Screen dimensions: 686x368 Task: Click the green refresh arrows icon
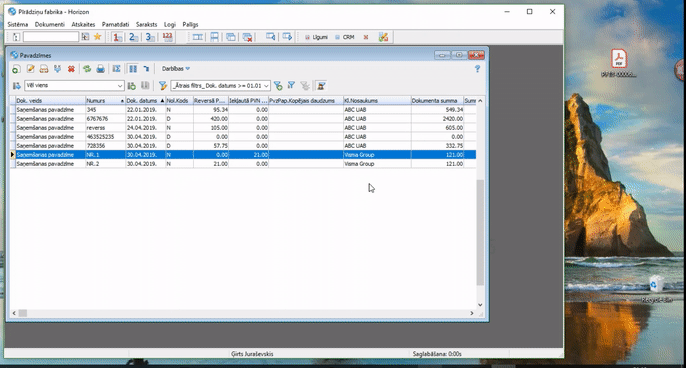point(87,69)
